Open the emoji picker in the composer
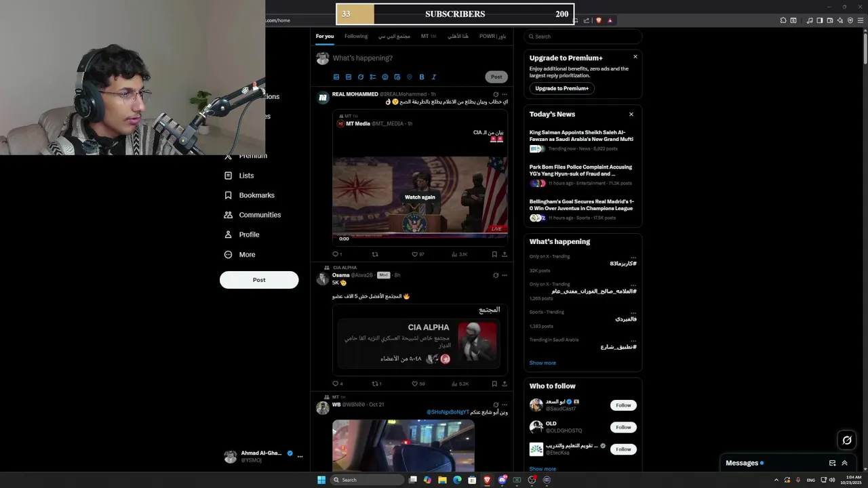 pos(385,77)
